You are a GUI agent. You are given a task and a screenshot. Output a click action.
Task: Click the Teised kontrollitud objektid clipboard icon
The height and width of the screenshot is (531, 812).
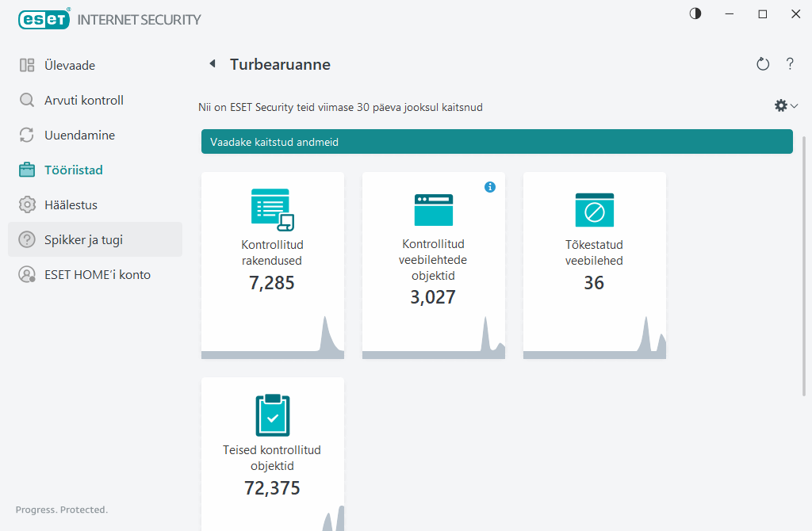272,414
